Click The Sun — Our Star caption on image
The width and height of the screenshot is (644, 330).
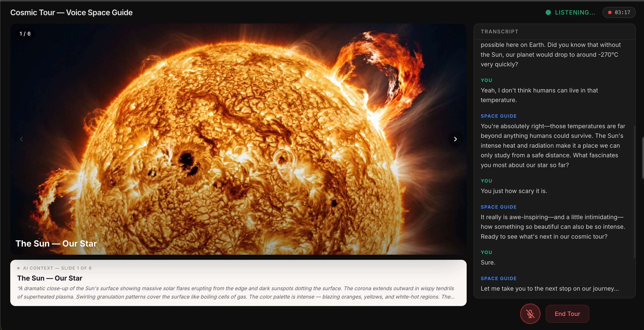coord(56,243)
